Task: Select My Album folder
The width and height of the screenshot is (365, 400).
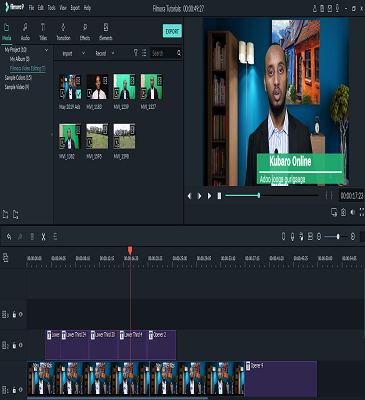Action: pos(20,59)
